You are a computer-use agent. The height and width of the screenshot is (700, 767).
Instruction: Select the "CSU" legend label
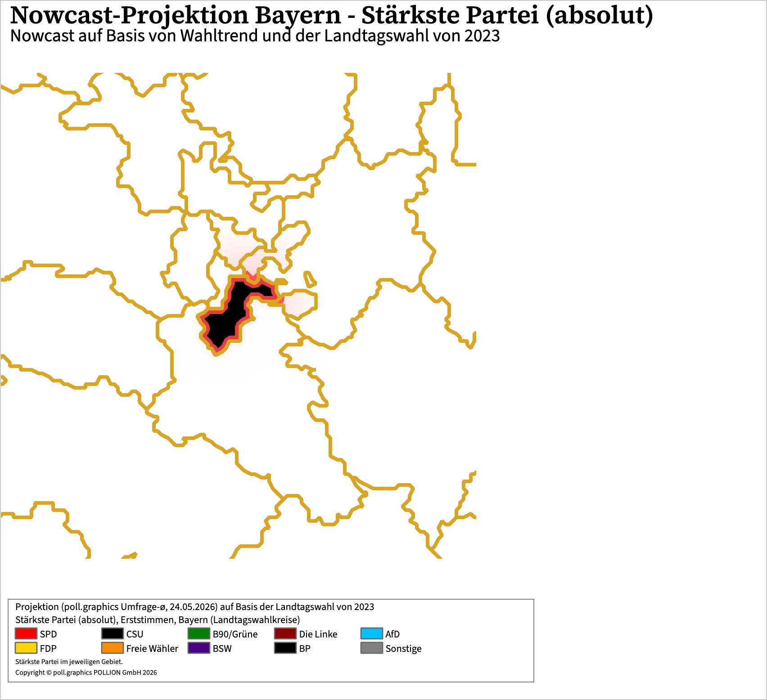[135, 634]
